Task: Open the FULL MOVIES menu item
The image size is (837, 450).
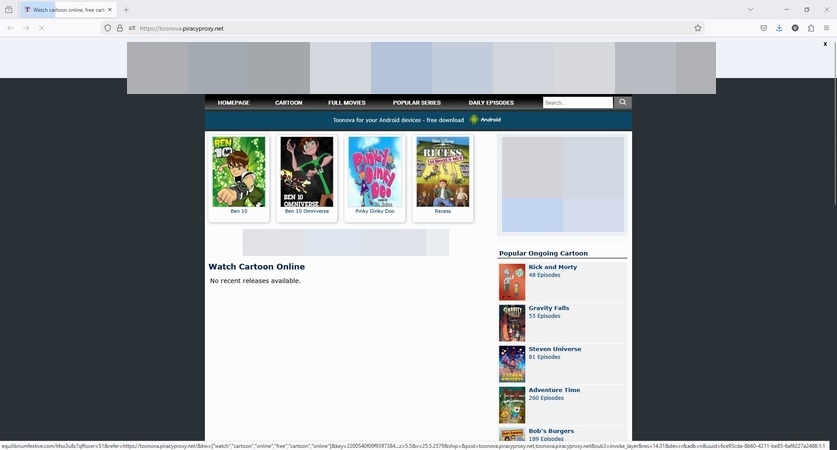Action: 347,102
